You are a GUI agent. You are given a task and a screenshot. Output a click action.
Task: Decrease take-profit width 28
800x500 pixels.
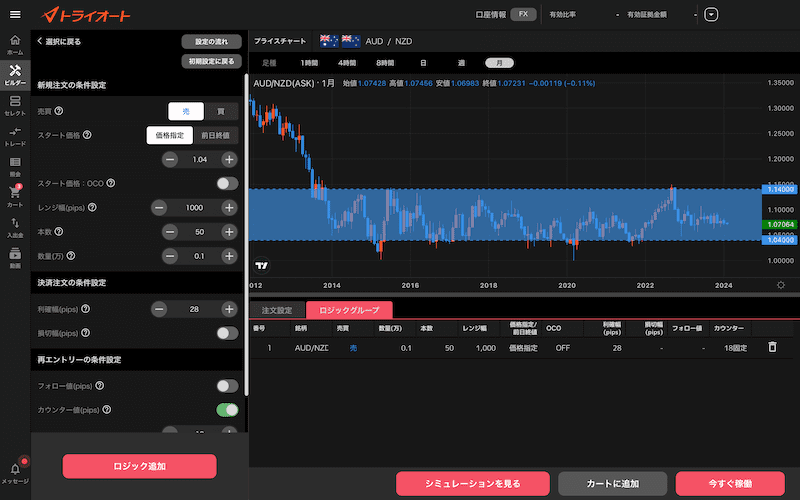[x=159, y=309]
